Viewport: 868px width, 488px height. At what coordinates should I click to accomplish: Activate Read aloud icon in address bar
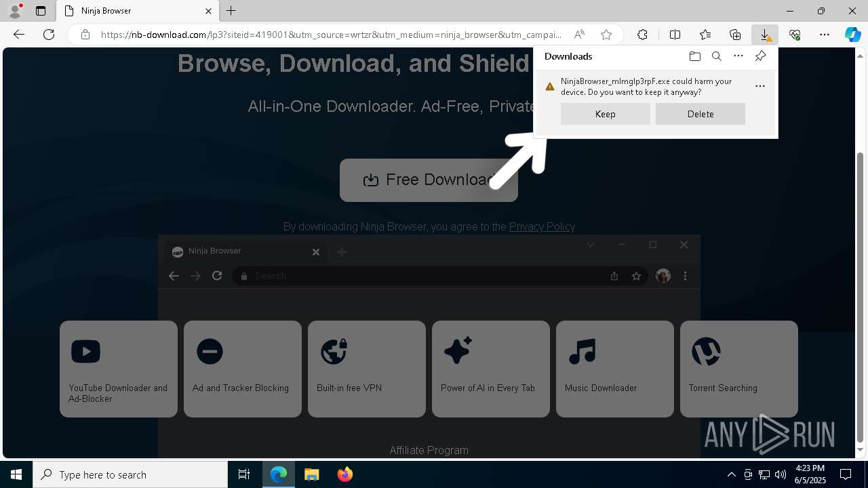point(579,35)
